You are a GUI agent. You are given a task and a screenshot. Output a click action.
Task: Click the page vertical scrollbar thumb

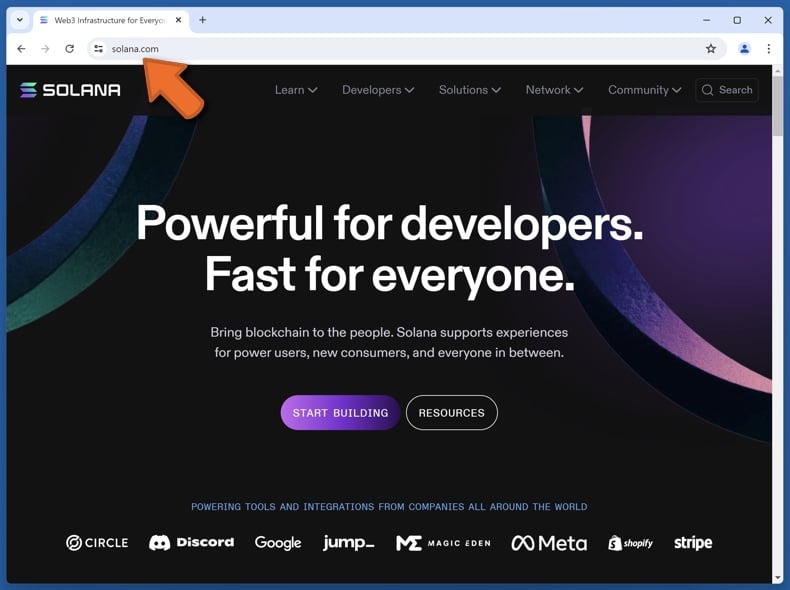click(777, 106)
